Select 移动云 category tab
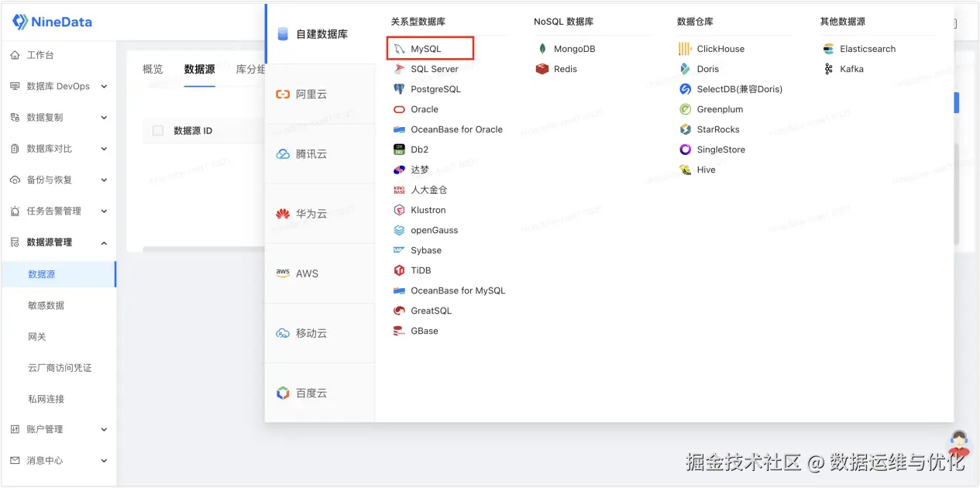This screenshot has height=488, width=980. tap(321, 333)
